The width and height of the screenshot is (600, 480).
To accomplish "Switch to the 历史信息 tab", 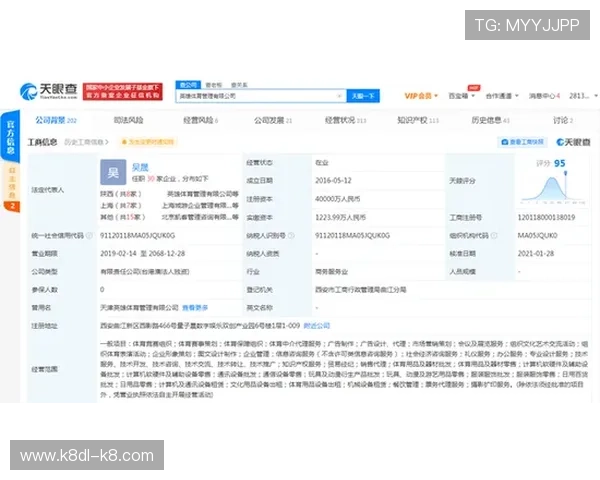I will click(491, 120).
